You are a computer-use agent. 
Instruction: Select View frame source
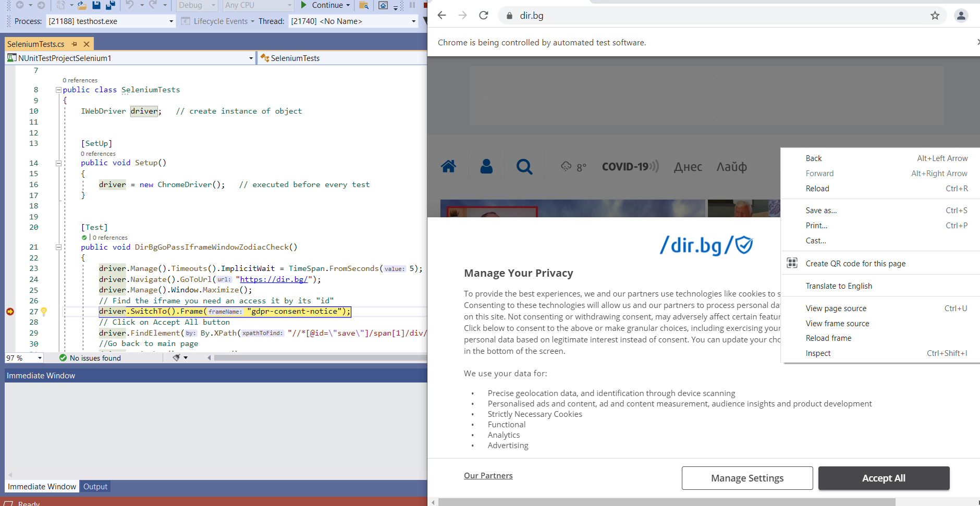880,324
